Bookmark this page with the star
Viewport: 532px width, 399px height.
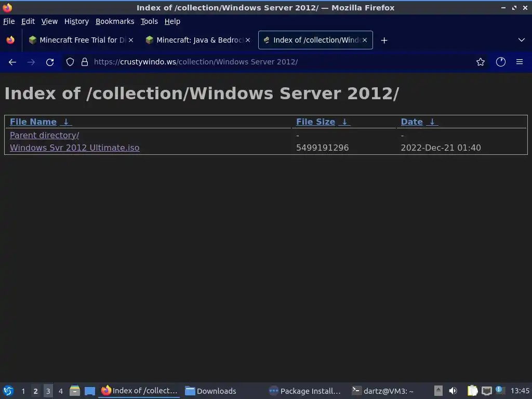(481, 62)
